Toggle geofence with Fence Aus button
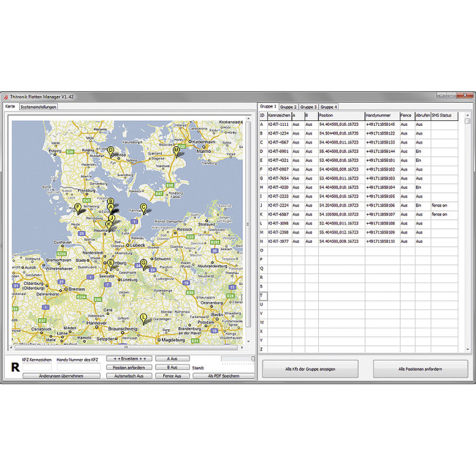The image size is (476, 476). pyautogui.click(x=172, y=375)
